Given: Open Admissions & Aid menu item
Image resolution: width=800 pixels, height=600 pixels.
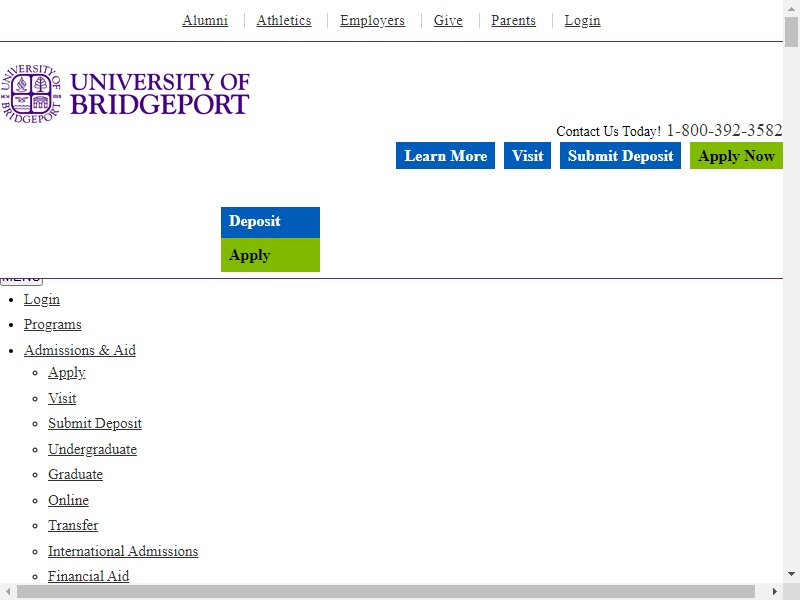Looking at the screenshot, I should (x=80, y=350).
